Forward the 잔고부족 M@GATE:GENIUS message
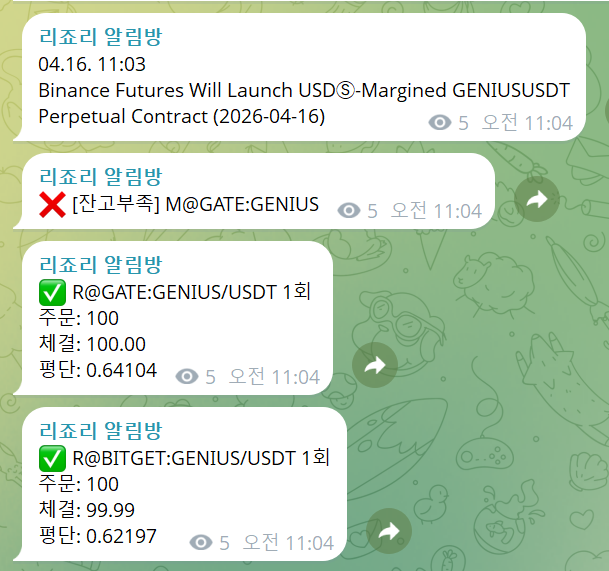The image size is (609, 571). tap(537, 199)
